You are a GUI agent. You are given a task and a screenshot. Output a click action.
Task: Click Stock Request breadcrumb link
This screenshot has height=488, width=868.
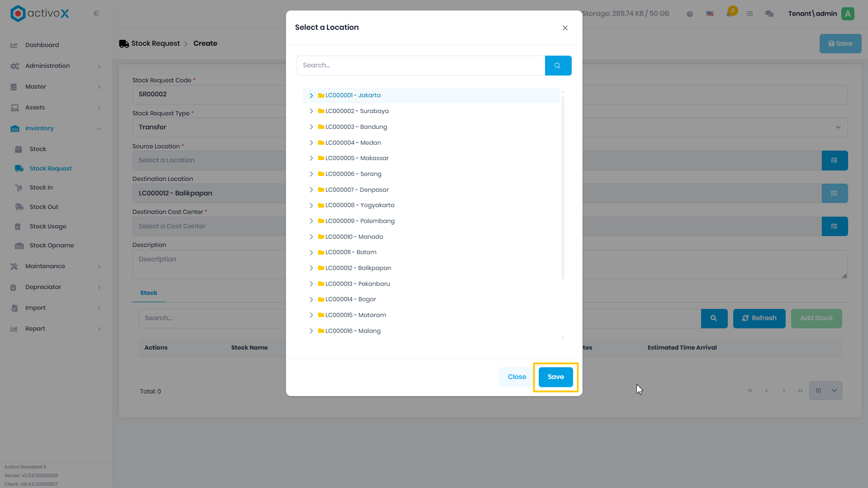pyautogui.click(x=155, y=44)
